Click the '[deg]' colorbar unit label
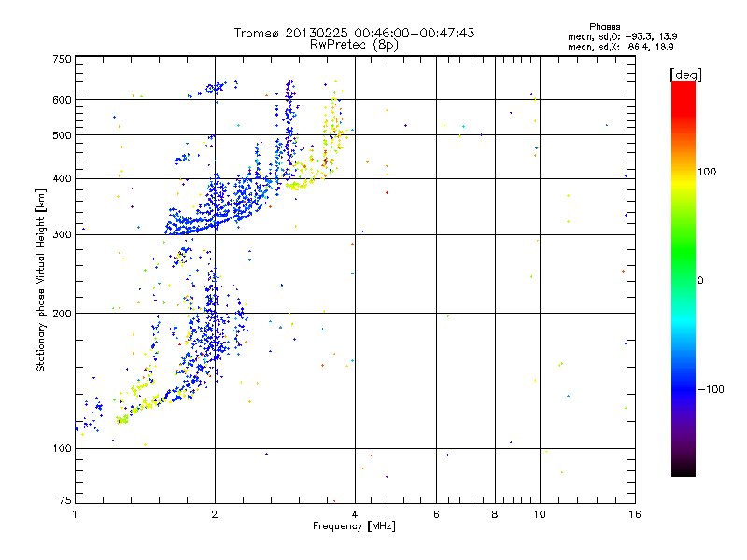This screenshot has width=747, height=560. [x=685, y=75]
